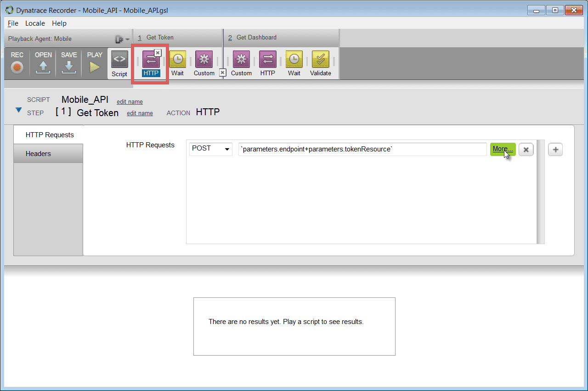Switch to the Get Token step tab
The image size is (588, 391).
click(x=178, y=38)
